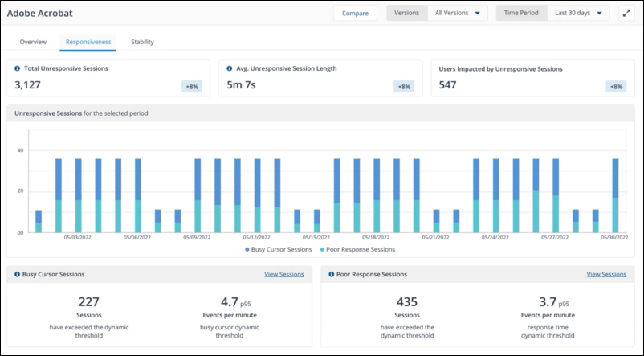This screenshot has width=644, height=356.
Task: Click info icon beside Busy Cursor Sessions
Action: click(x=18, y=274)
